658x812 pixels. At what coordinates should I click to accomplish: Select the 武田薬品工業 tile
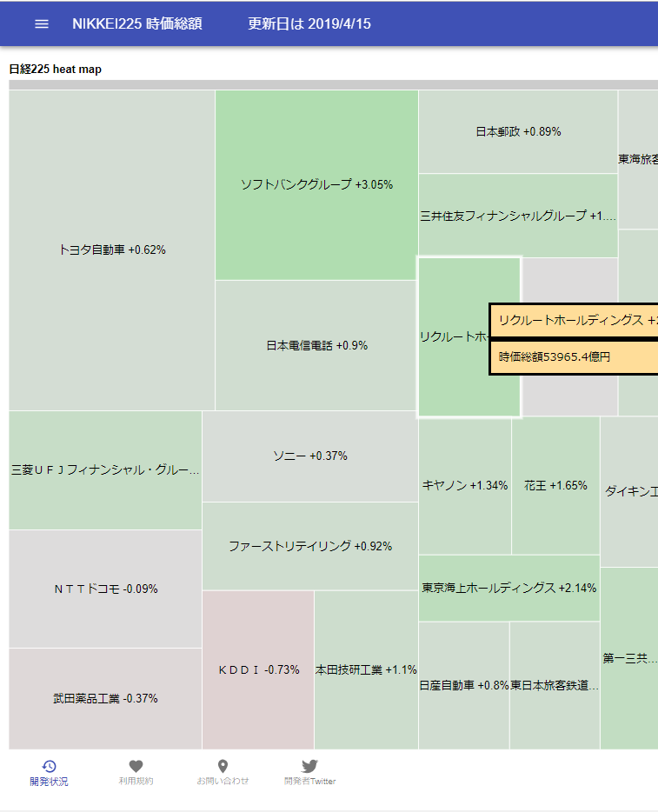(104, 698)
